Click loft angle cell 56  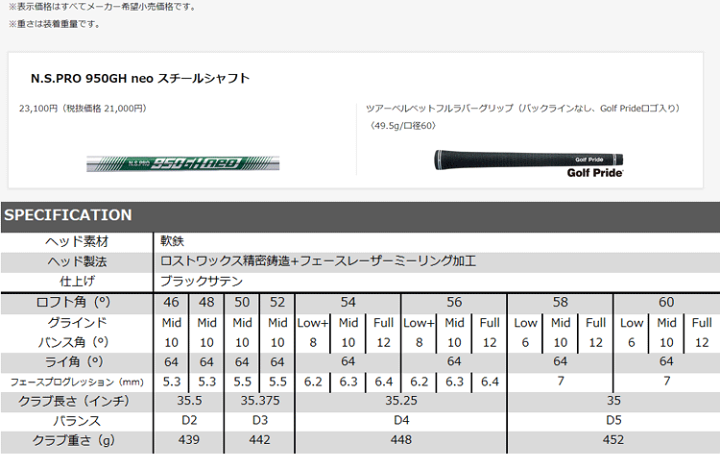click(x=454, y=302)
